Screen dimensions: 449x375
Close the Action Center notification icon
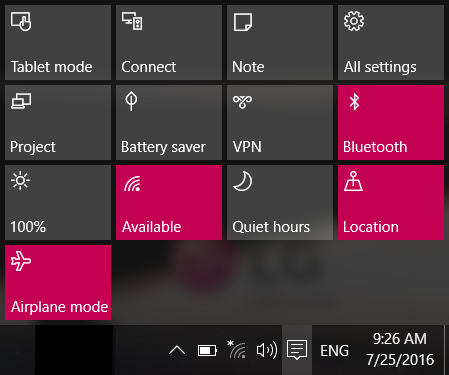coord(297,350)
